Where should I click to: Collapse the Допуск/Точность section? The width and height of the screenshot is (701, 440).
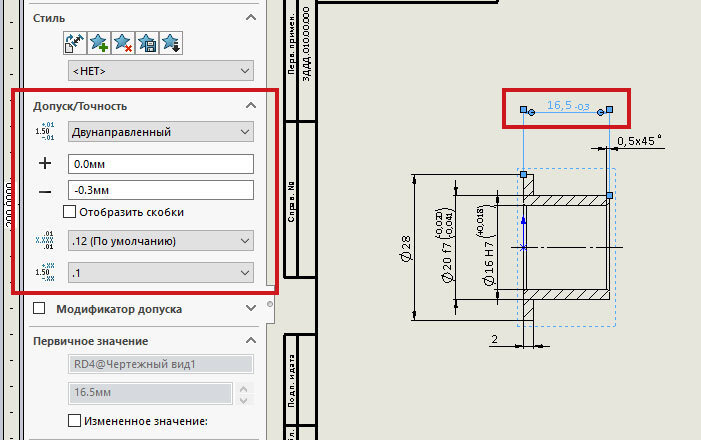(251, 106)
